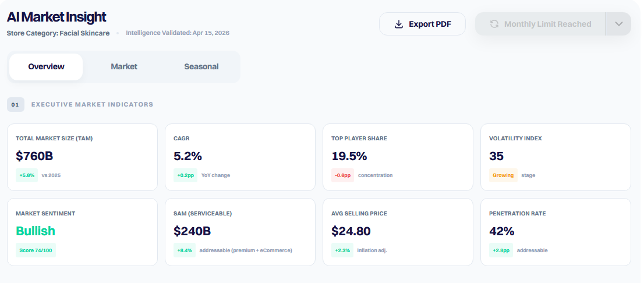Open the Total Market Size (TAM) card
644x283 pixels.
click(83, 157)
